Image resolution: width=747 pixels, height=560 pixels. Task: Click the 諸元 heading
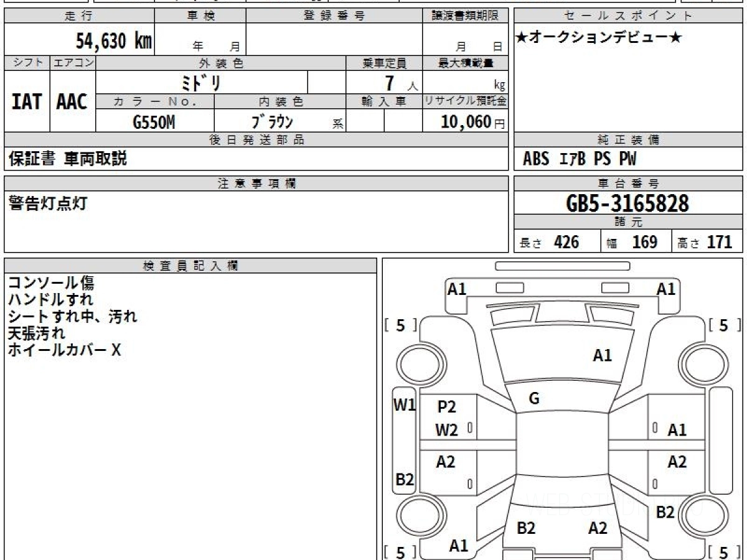click(x=629, y=222)
